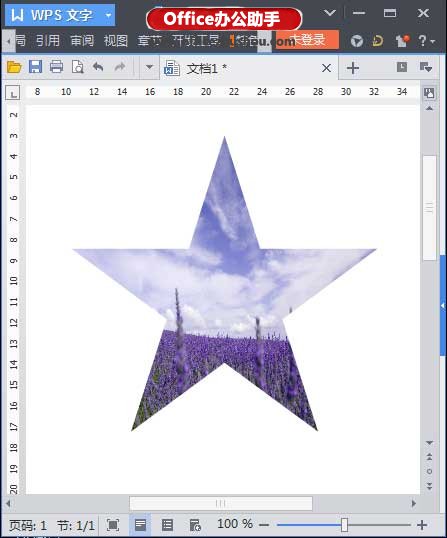
Task: Undo the last action
Action: pos(98,67)
